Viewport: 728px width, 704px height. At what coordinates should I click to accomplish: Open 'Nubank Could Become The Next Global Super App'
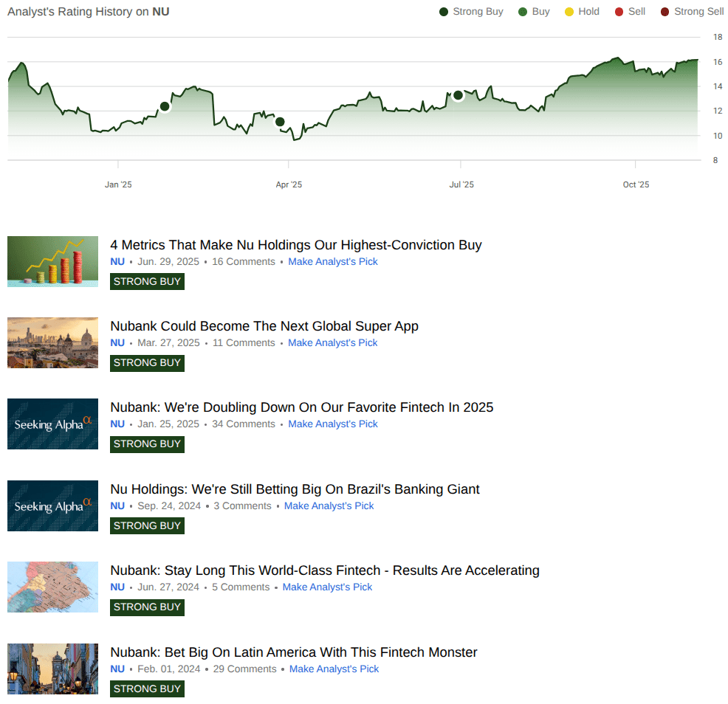click(264, 326)
